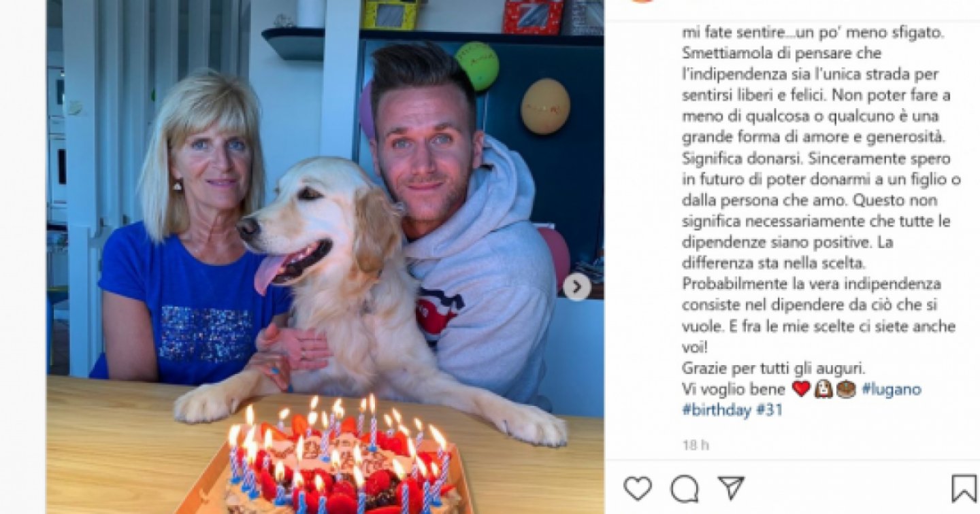Click the dog emoji in the caption
The height and width of the screenshot is (514, 980).
click(823, 389)
